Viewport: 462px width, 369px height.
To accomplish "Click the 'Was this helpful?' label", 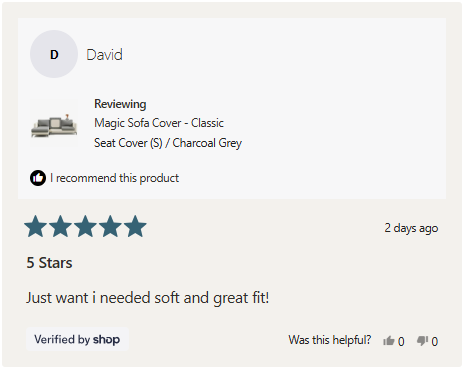I will point(330,340).
